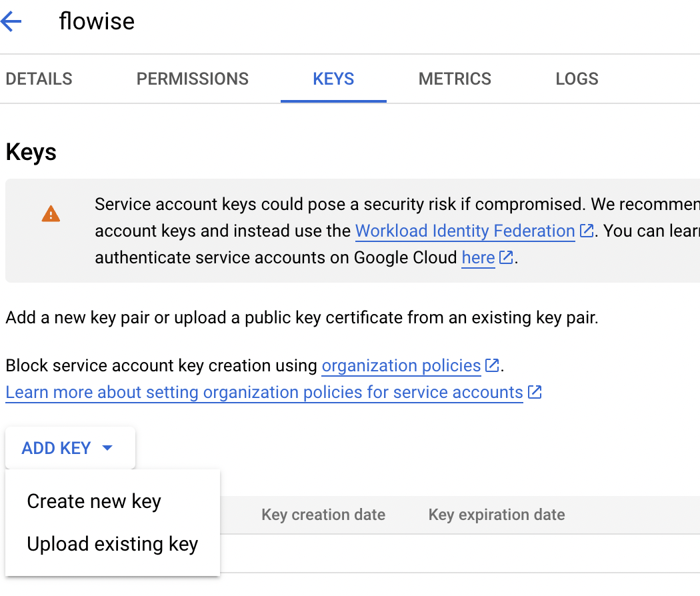Select the KEYS tab
Image resolution: width=700 pixels, height=596 pixels.
click(333, 79)
